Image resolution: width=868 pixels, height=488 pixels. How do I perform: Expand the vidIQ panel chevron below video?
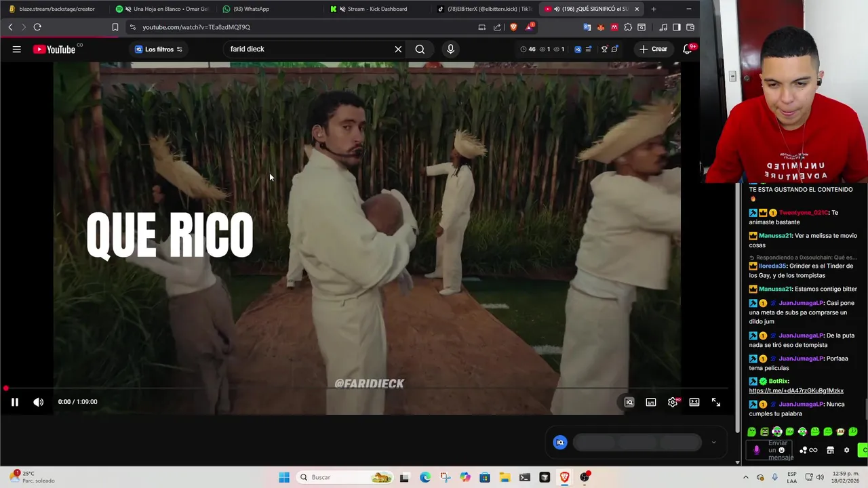pos(713,443)
